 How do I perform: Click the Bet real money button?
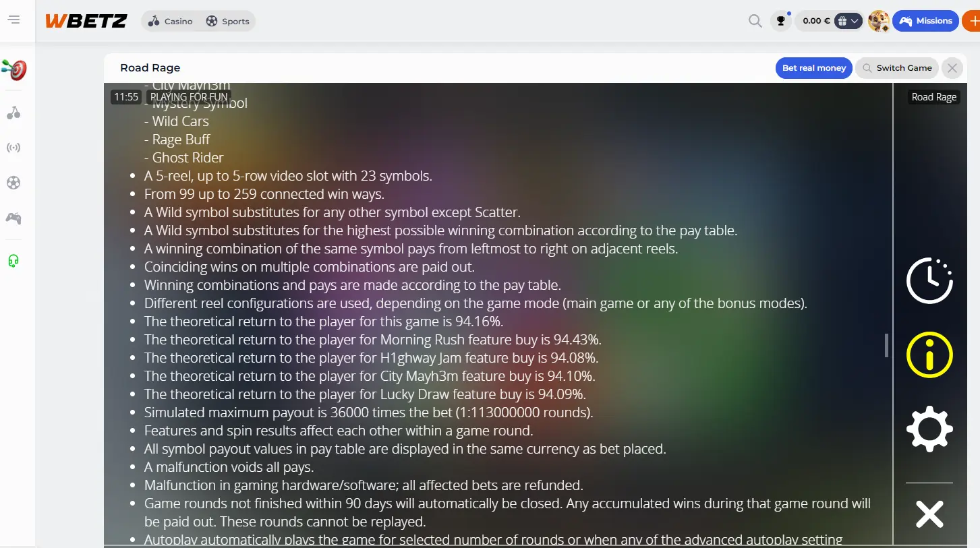[x=814, y=68]
